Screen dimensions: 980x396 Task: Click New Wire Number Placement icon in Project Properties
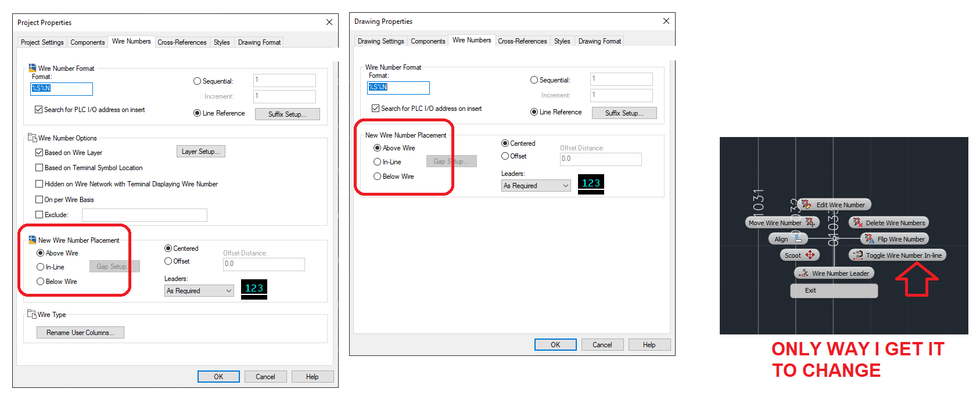coord(33,240)
